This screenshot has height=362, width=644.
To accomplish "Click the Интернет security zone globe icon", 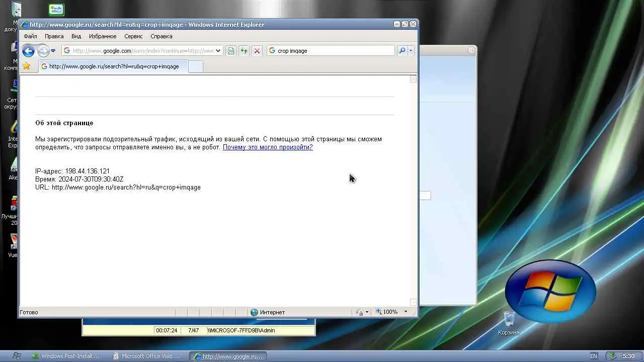I will [x=254, y=312].
